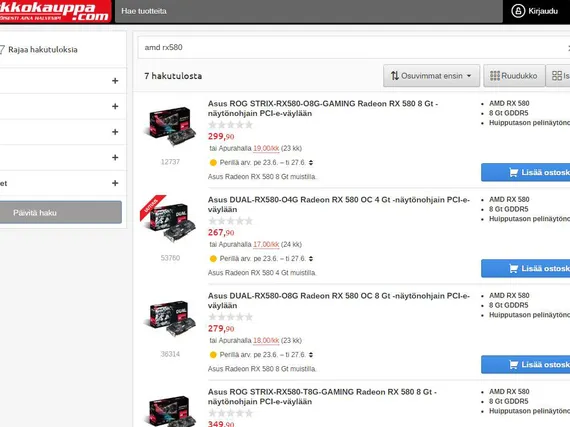Open Asus ROG STRIX-RX580-T8G-GAMING product title
The height and width of the screenshot is (427, 570).
point(322,396)
